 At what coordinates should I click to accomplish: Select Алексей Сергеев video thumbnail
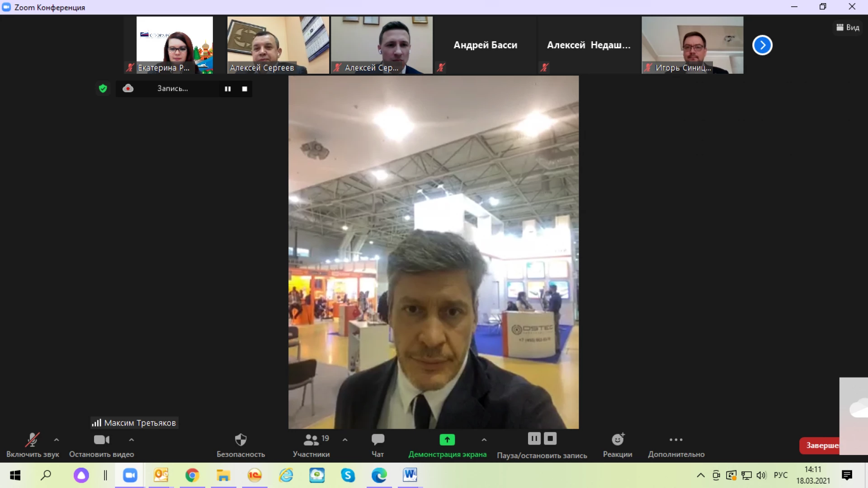pyautogui.click(x=278, y=45)
